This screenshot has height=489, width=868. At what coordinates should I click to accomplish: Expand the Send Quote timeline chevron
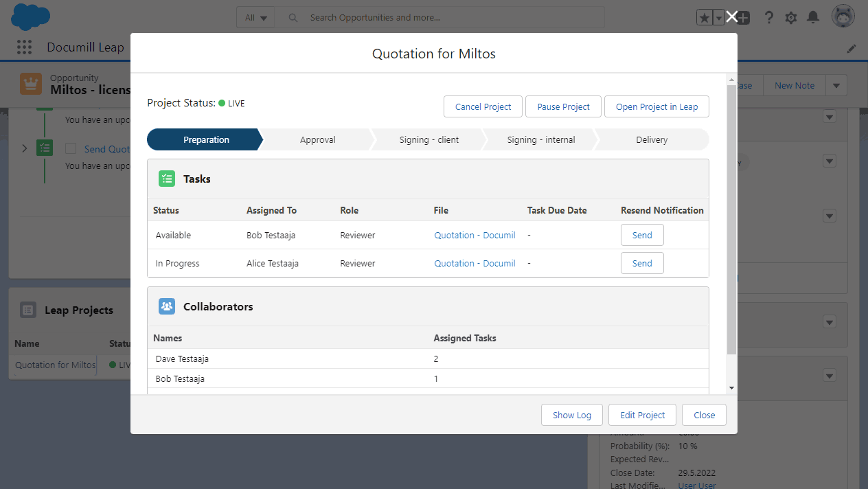tap(25, 148)
